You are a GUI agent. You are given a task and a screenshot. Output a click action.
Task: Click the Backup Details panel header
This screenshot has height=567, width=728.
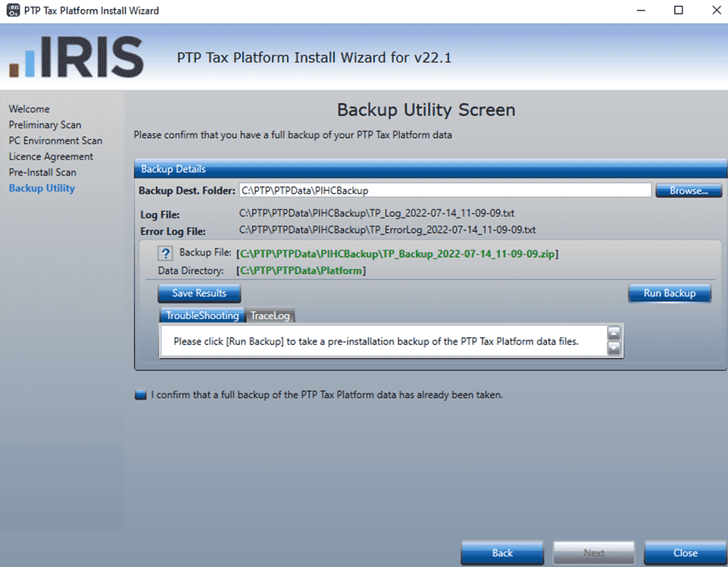(430, 169)
